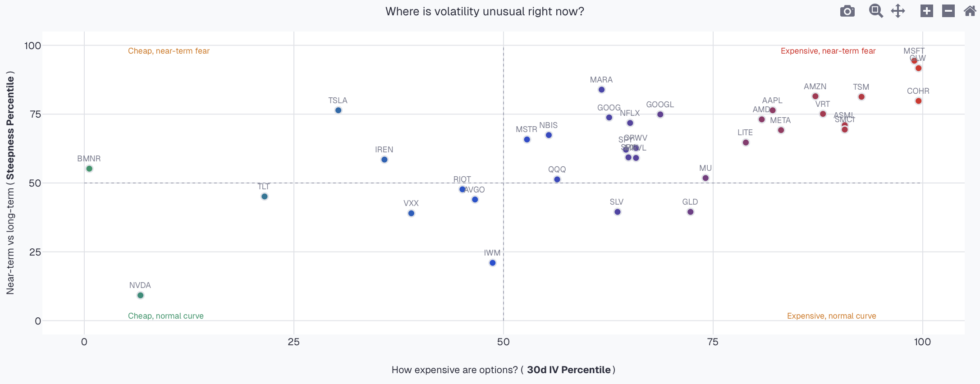This screenshot has width=980, height=384.
Task: Click the camera icon to download the plot
Action: click(x=847, y=10)
